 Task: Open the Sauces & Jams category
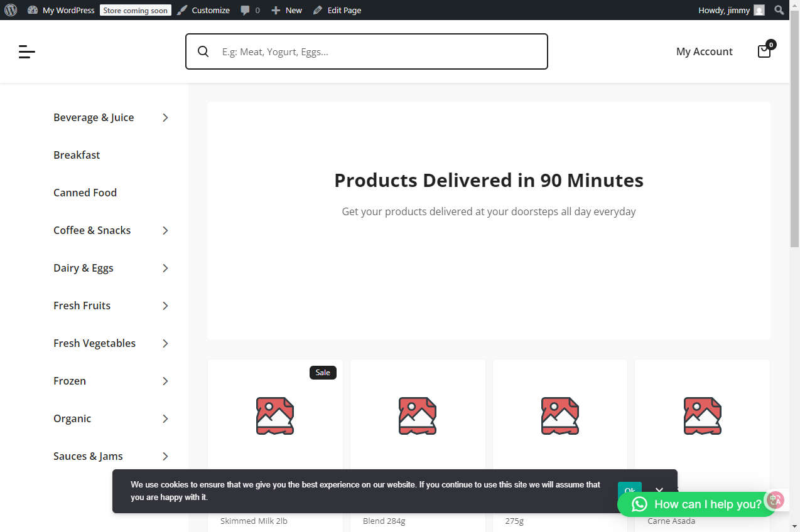88,456
